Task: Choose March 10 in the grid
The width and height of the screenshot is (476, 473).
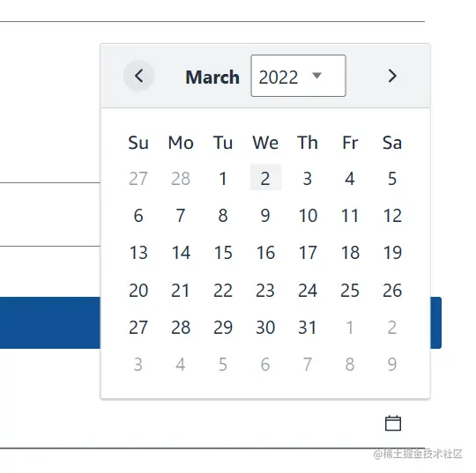Action: [308, 216]
